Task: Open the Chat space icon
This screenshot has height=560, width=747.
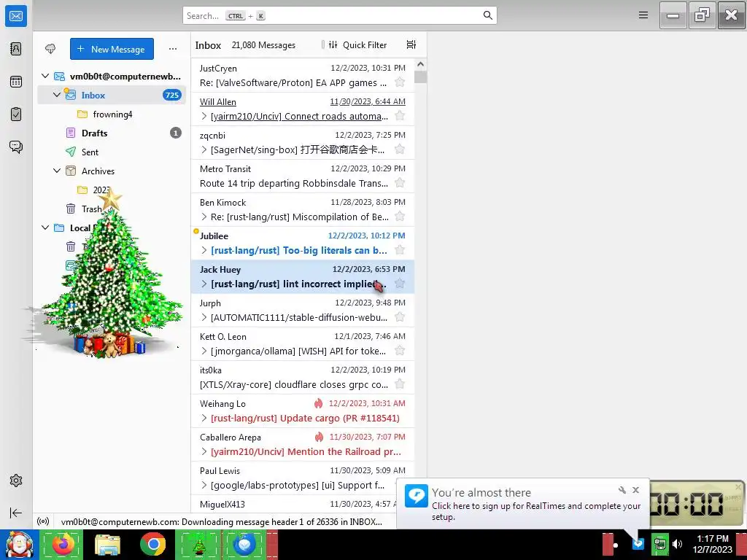Action: 16,147
